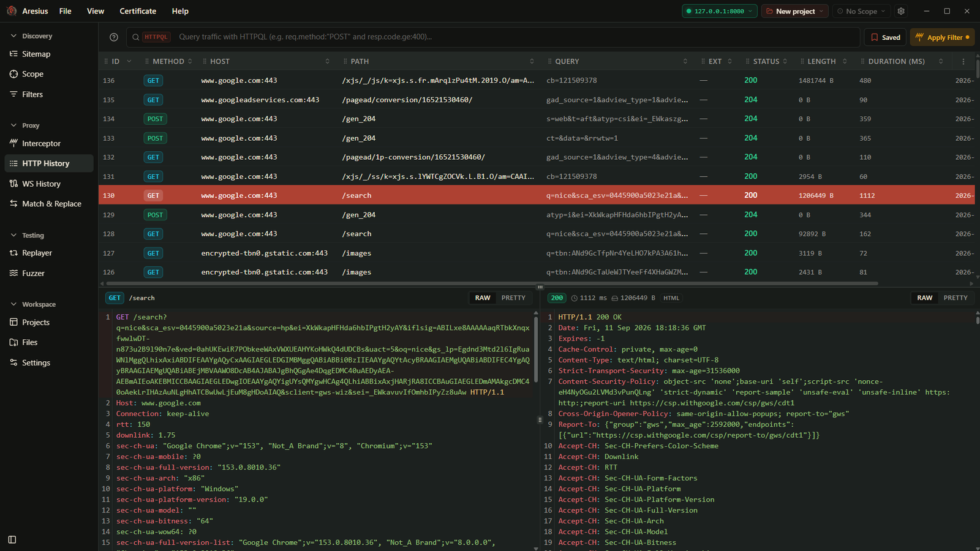The image size is (980, 551).
Task: Click the horizontal scrollbar under the table
Action: coord(492,283)
